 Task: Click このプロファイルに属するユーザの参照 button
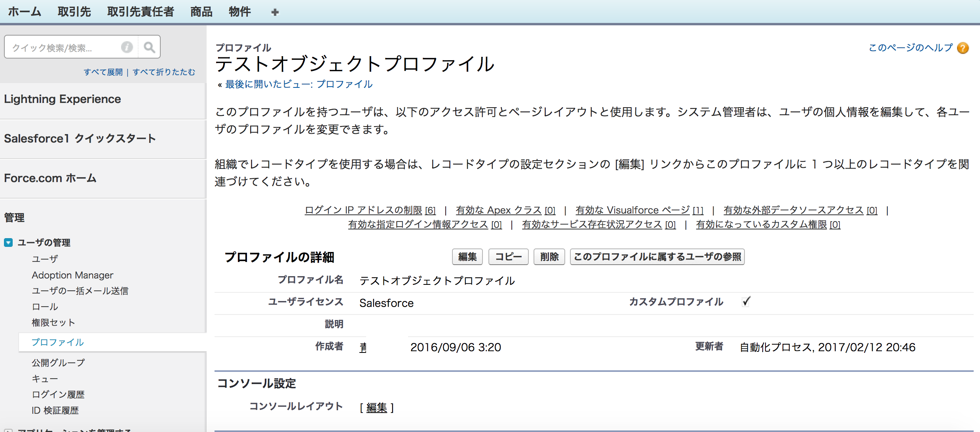coord(657,257)
